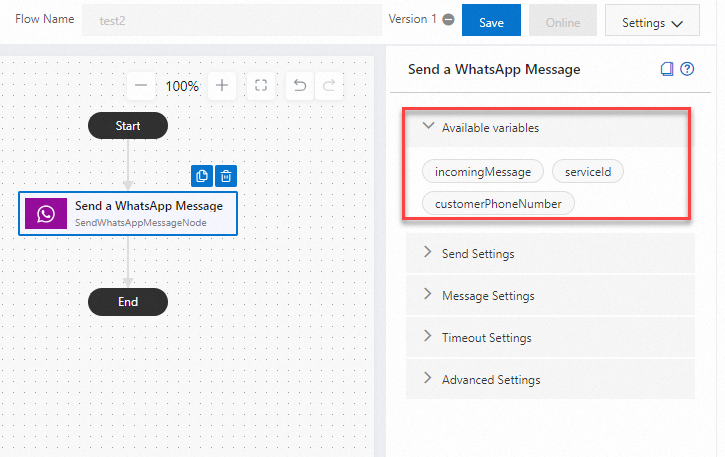
Task: Collapse the Available variables section
Action: pos(548,128)
